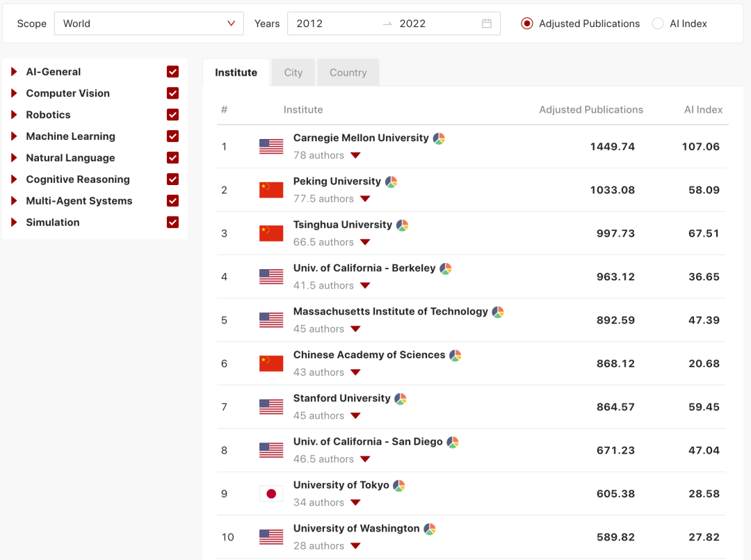The height and width of the screenshot is (560, 751).
Task: Click US flag beside Massachusetts Institute of Technology
Action: point(271,320)
